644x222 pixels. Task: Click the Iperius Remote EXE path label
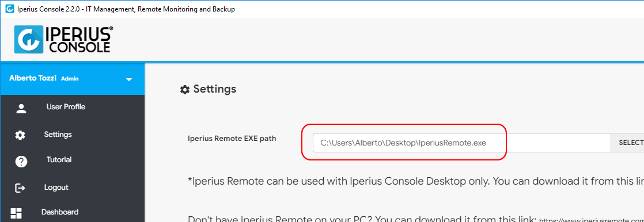coord(232,139)
